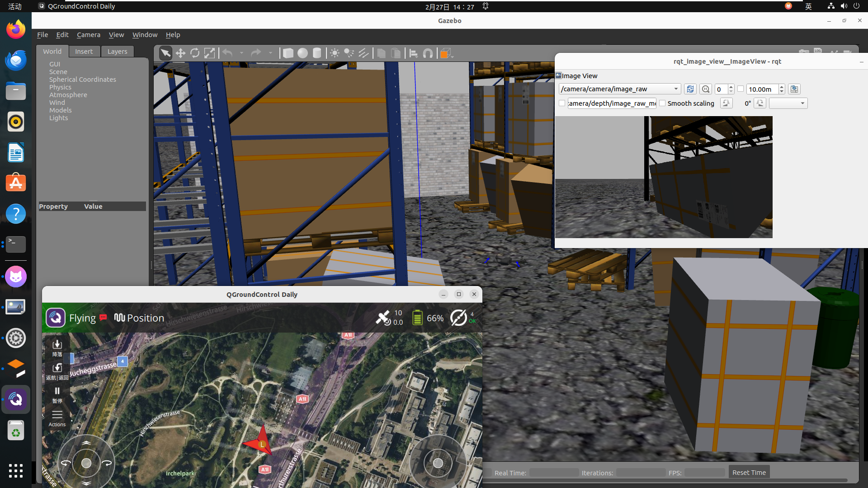Click the right virtual joystick thumb
The image size is (868, 488).
tap(438, 463)
